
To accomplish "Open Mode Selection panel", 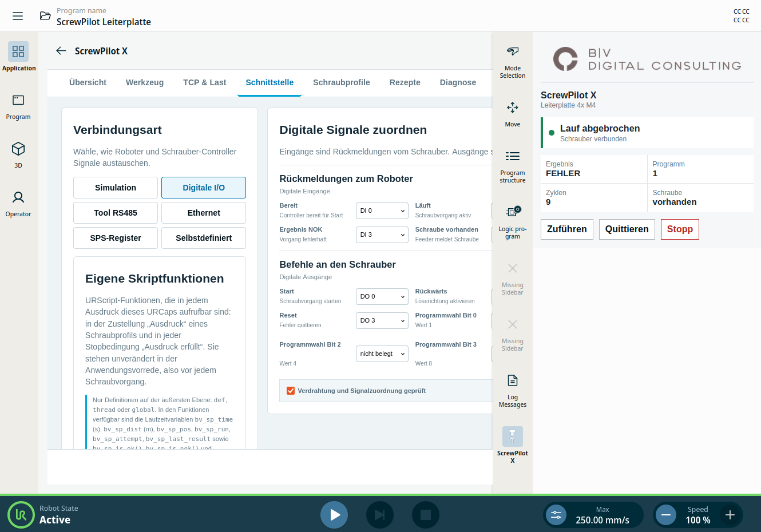I will click(513, 62).
